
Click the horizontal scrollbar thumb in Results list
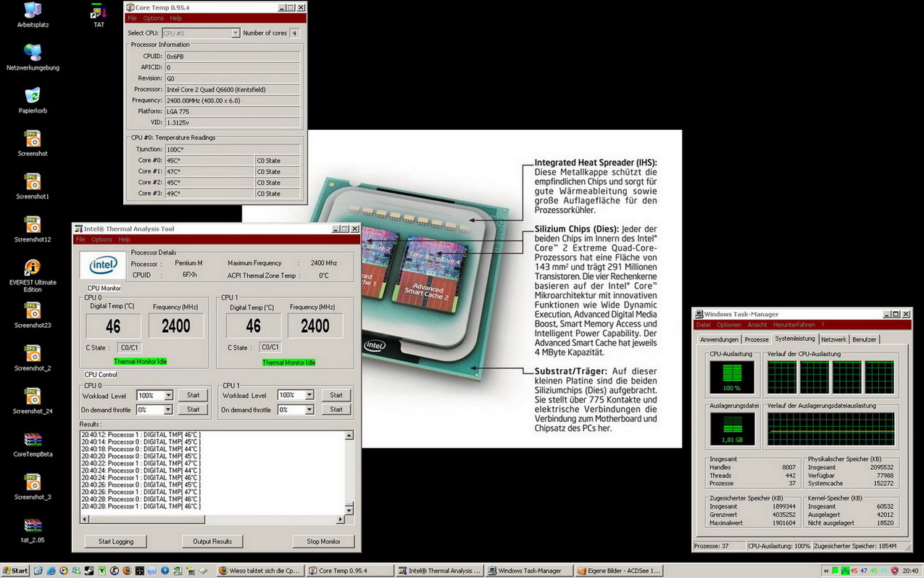pos(147,519)
